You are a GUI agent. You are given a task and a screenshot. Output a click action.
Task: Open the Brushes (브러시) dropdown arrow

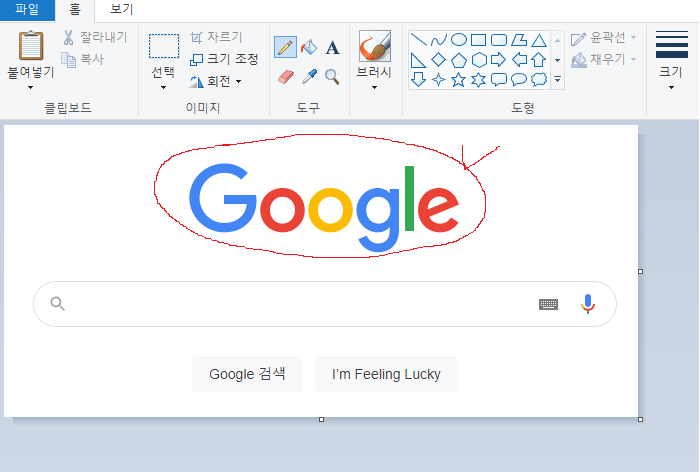pyautogui.click(x=375, y=88)
